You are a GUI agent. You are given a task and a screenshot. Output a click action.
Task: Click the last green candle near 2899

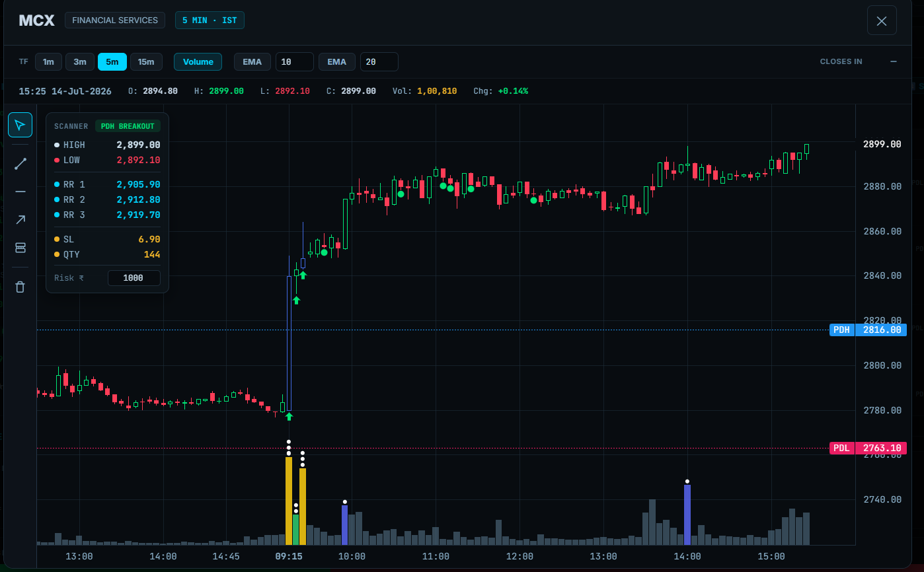[x=806, y=151]
